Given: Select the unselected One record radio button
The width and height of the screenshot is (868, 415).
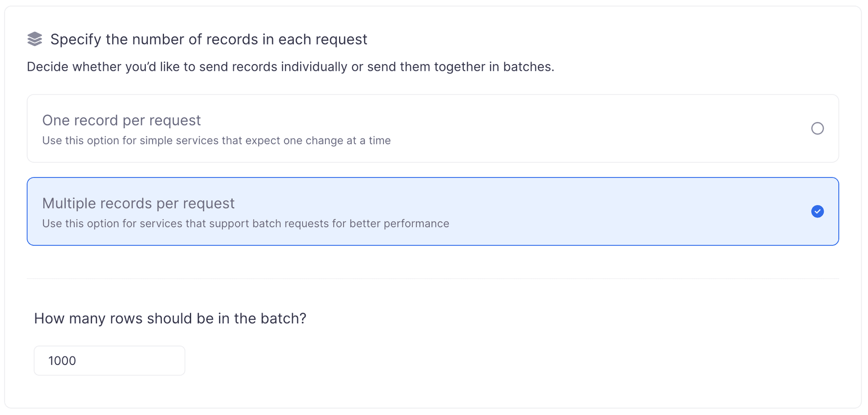Looking at the screenshot, I should 817,128.
